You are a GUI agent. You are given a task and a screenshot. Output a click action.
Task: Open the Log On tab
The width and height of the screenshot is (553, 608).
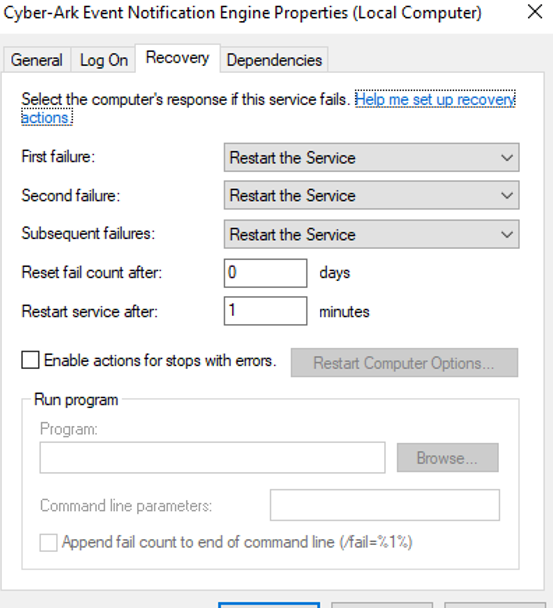[103, 60]
